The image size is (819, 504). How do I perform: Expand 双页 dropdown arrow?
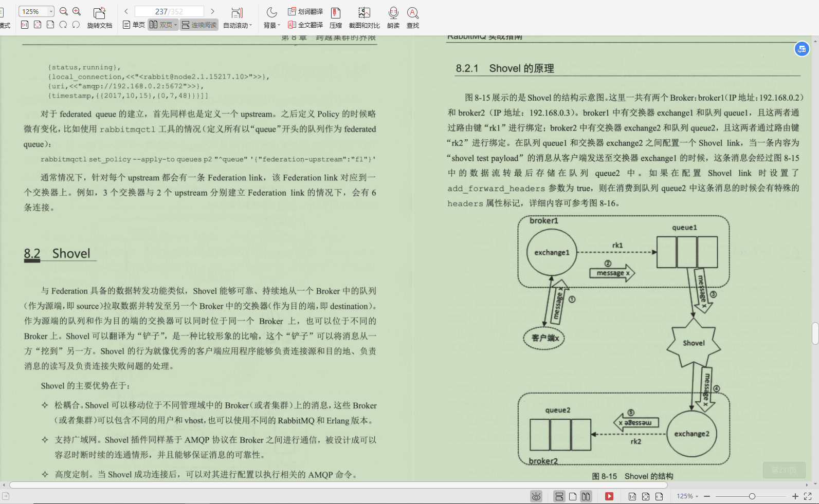pos(175,25)
